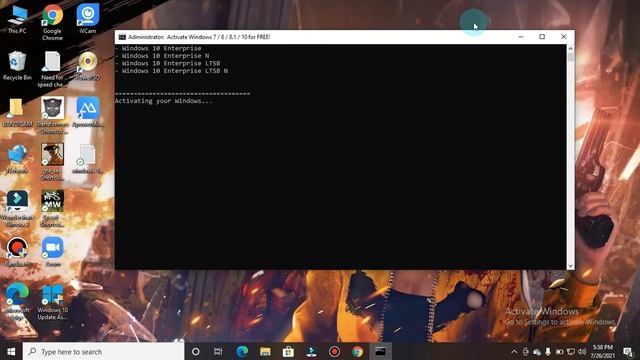Open Task View on the taskbar

click(x=218, y=351)
